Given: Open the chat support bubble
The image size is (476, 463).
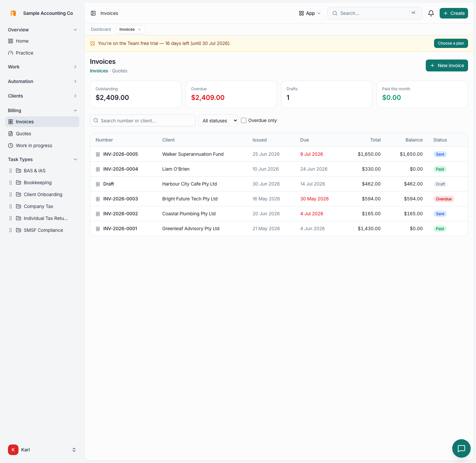Looking at the screenshot, I should pyautogui.click(x=461, y=448).
